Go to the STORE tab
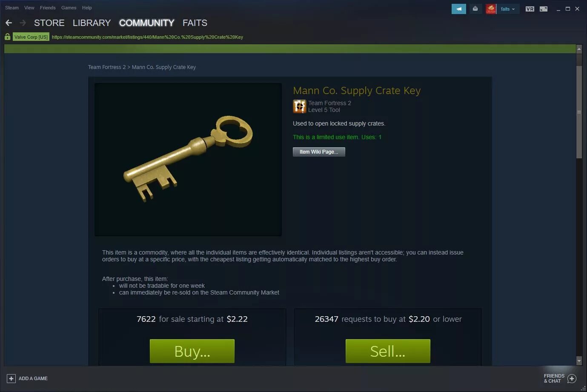This screenshot has height=392, width=587. [x=49, y=23]
